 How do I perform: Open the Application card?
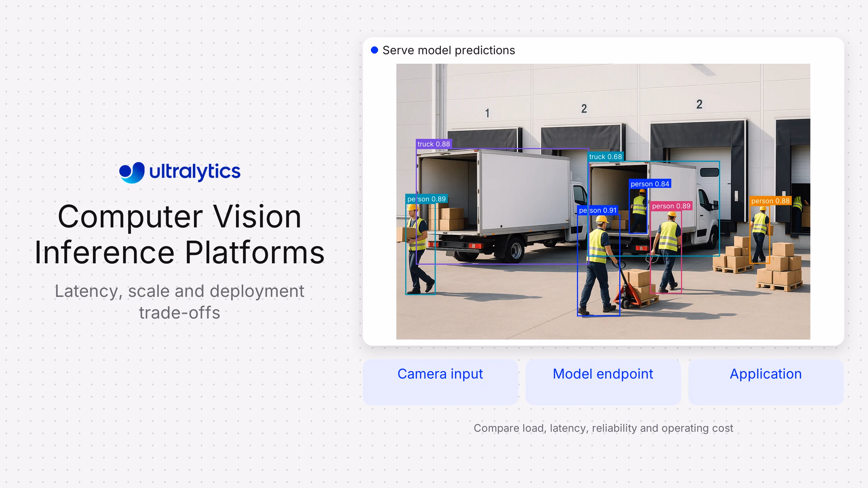[x=766, y=382]
